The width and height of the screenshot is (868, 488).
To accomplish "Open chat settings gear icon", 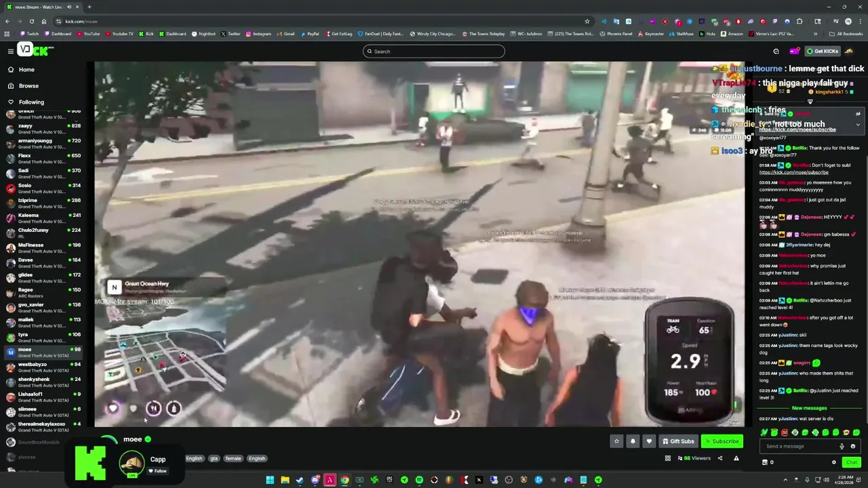I will tap(834, 462).
